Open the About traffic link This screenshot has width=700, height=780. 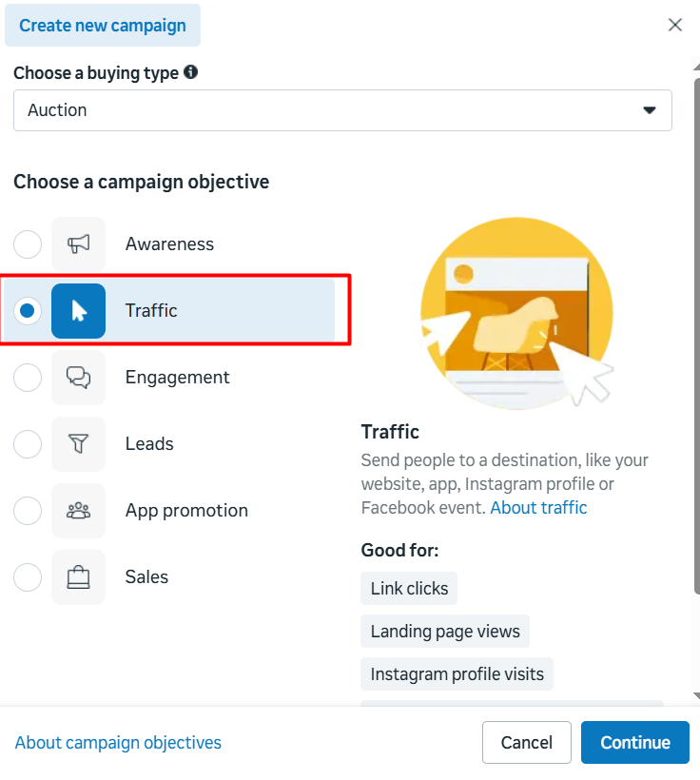pyautogui.click(x=538, y=508)
